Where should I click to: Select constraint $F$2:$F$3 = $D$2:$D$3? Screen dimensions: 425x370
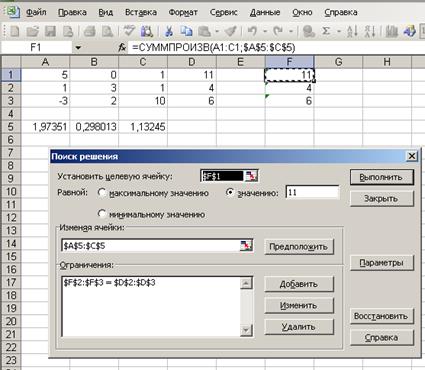pyautogui.click(x=110, y=283)
